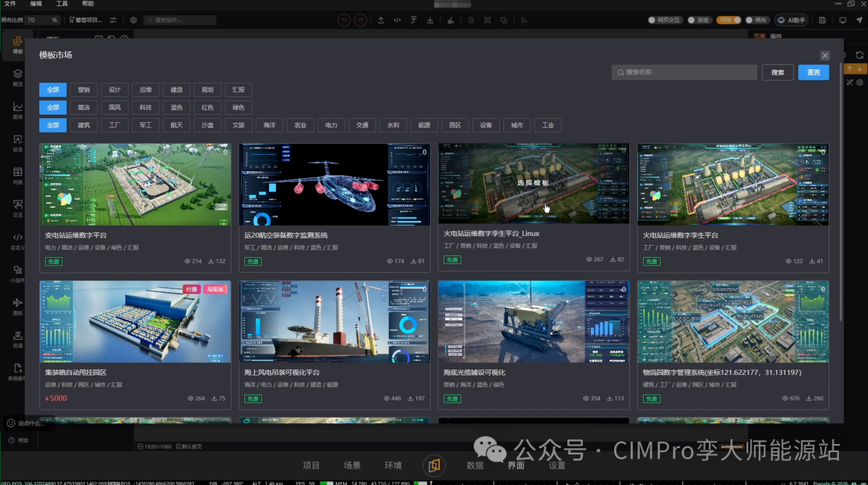Filter templates by 海洋 industry
Image resolution: width=868 pixels, height=485 pixels.
[269, 125]
